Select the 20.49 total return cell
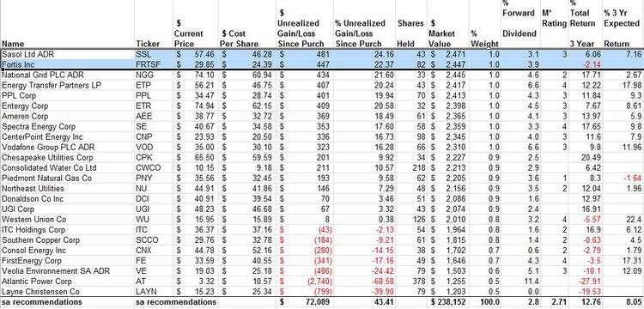Viewport: 644px width, 309px height. coord(585,157)
